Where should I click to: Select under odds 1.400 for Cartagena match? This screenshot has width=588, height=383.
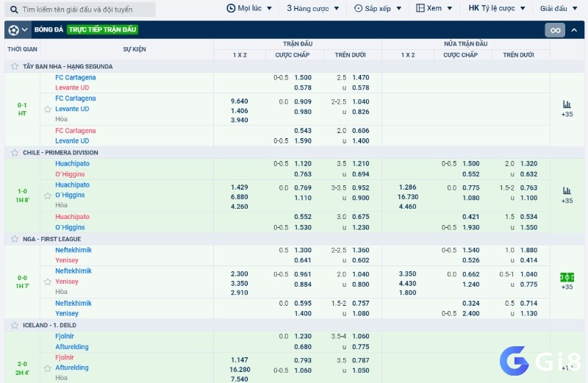click(361, 141)
